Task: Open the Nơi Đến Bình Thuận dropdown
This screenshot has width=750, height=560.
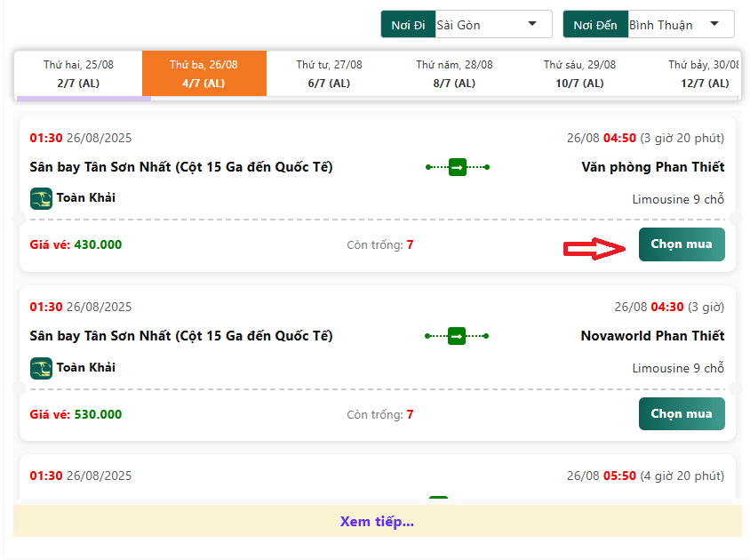Action: coord(681,24)
